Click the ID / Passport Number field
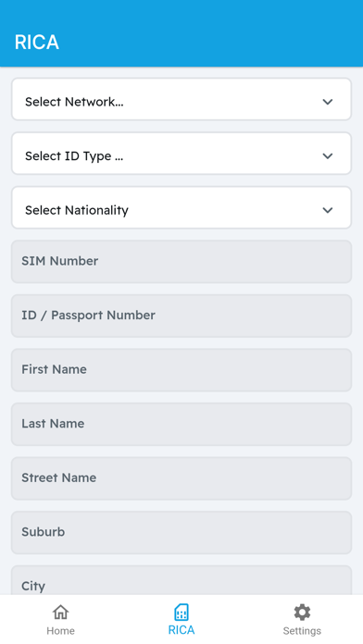 (x=181, y=316)
